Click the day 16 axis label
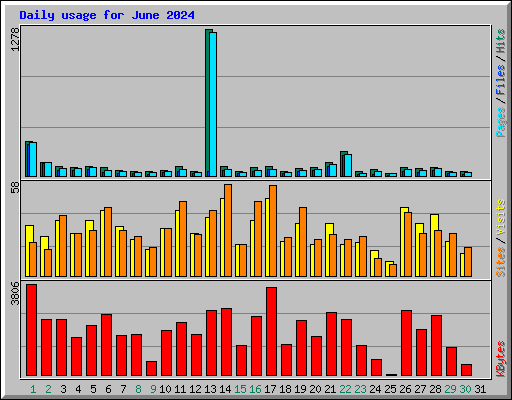 pyautogui.click(x=255, y=389)
